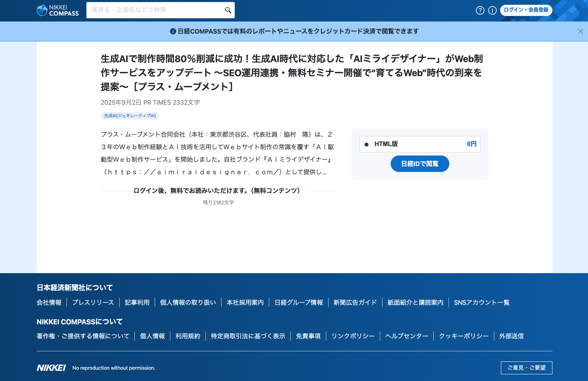Viewport: 588px width, 381px height.
Task: Click the 0円 price label
Action: (472, 144)
